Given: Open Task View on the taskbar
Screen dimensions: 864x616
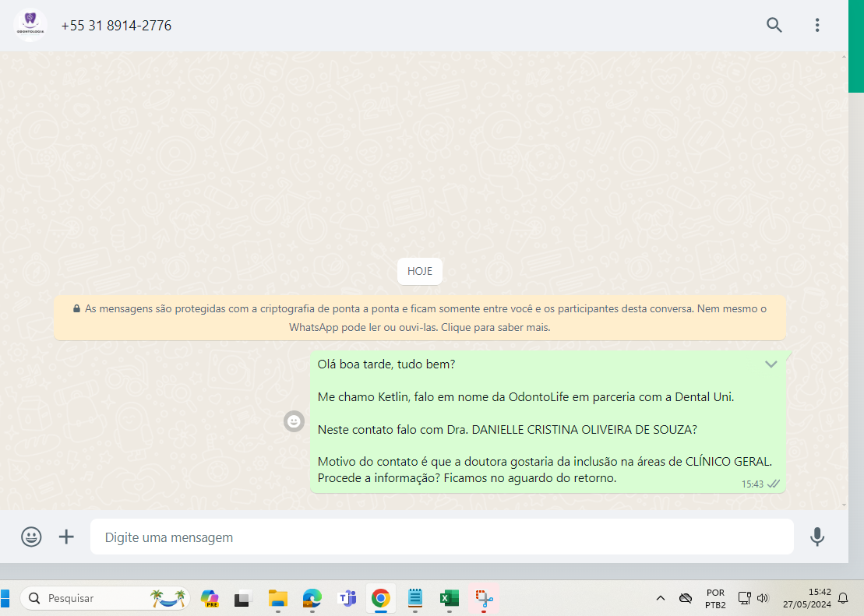Looking at the screenshot, I should click(x=243, y=598).
